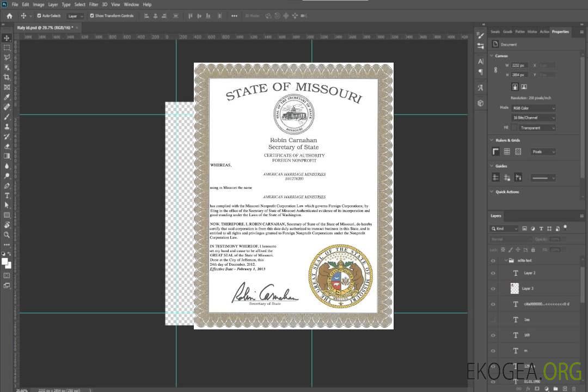588x392 pixels.
Task: Open the Transparent fill dropdown
Action: pyautogui.click(x=537, y=128)
